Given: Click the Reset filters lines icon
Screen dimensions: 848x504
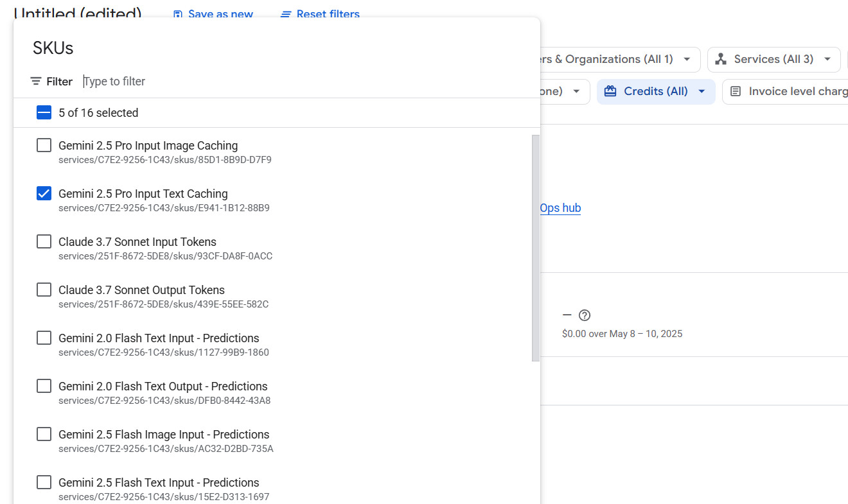Looking at the screenshot, I should pos(286,14).
